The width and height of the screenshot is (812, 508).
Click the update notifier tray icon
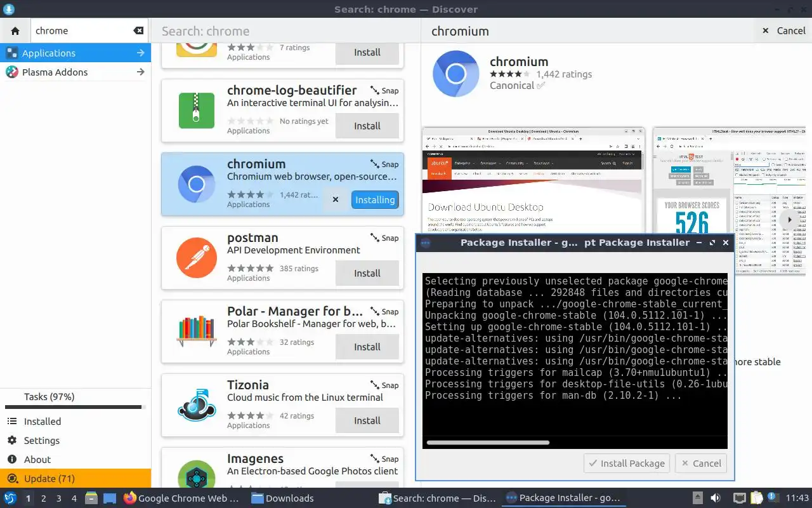[x=773, y=497]
